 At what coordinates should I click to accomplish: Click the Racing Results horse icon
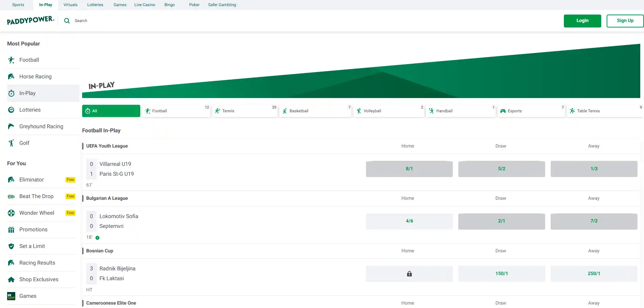[x=11, y=263]
